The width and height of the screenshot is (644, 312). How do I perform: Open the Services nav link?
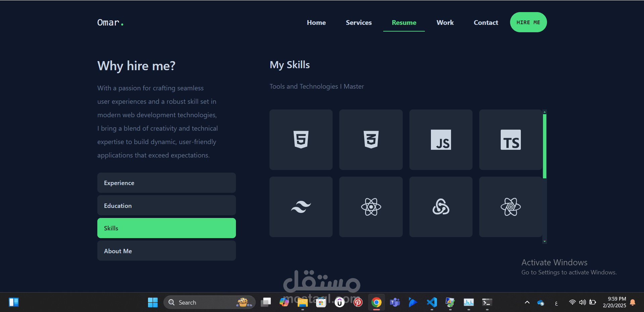coord(359,23)
